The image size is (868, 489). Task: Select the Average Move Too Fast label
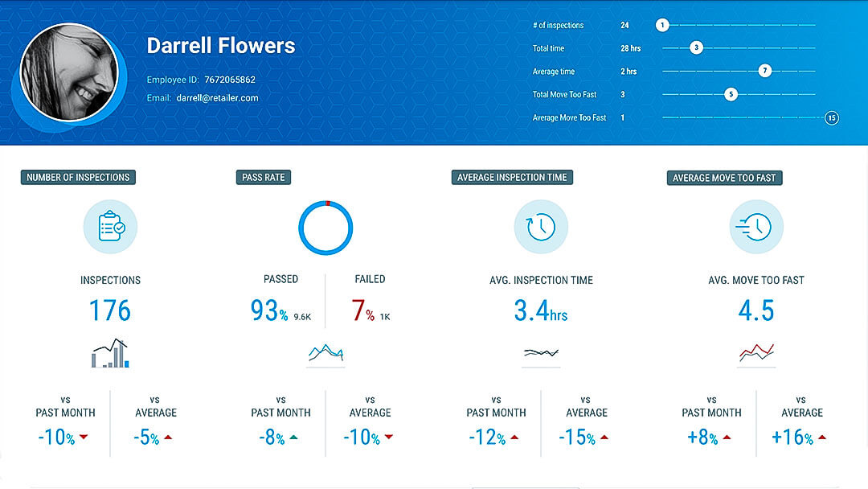[x=724, y=178]
